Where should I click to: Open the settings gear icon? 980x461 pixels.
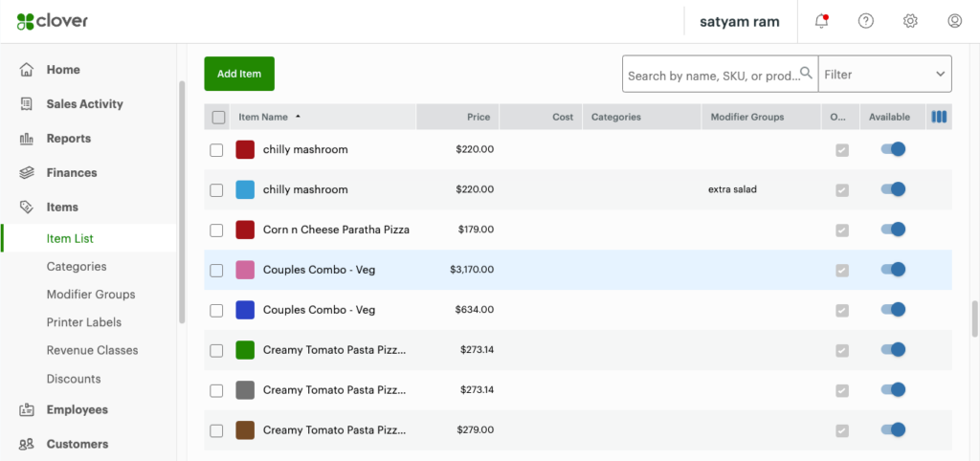point(910,21)
